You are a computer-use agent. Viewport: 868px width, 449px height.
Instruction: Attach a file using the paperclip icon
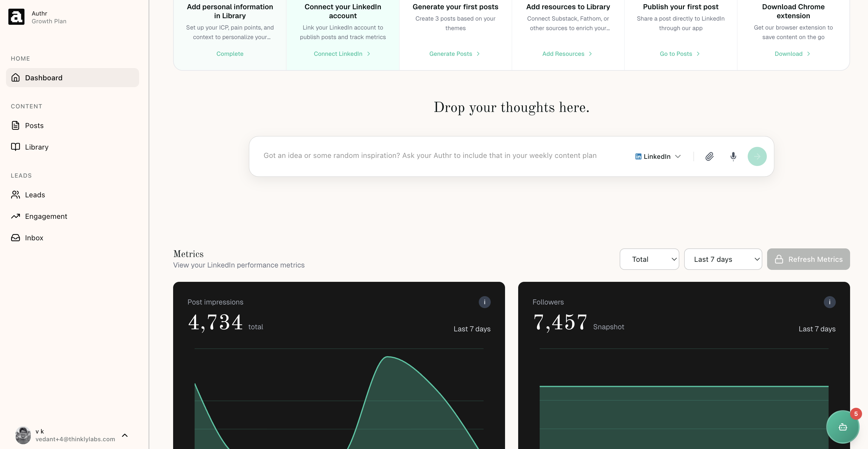[x=709, y=156]
